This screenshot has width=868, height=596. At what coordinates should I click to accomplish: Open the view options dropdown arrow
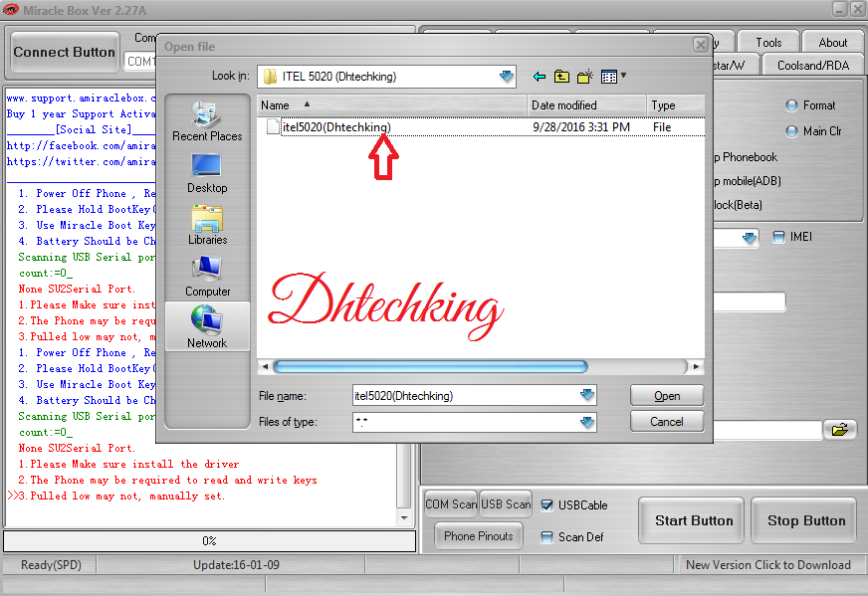(x=623, y=76)
